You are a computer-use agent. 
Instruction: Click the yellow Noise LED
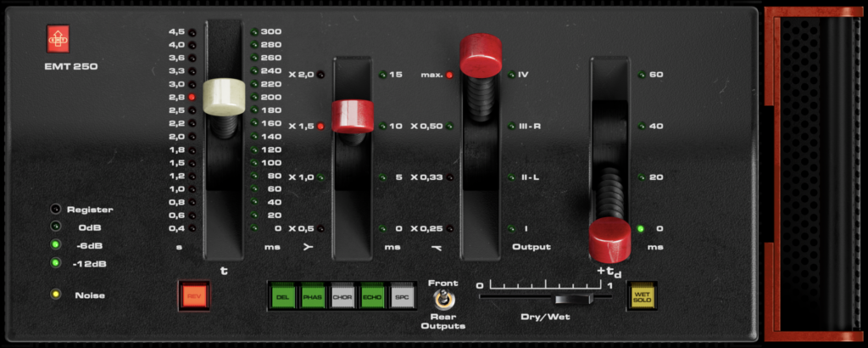coord(55,295)
